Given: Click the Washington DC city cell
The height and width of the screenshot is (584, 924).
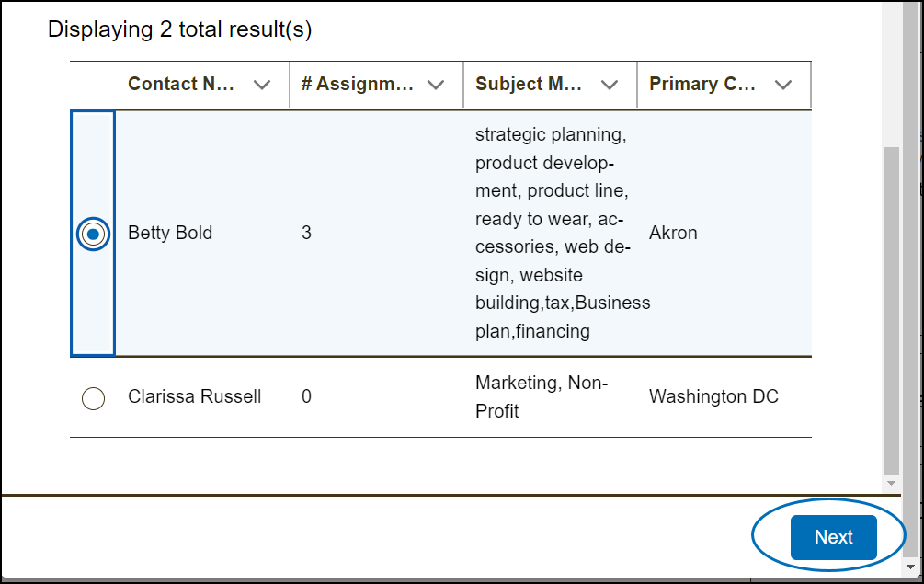Looking at the screenshot, I should pyautogui.click(x=713, y=396).
